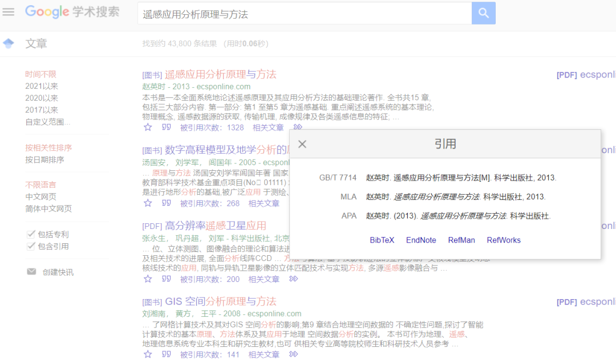Select the 2021以来 time filter

pos(42,86)
